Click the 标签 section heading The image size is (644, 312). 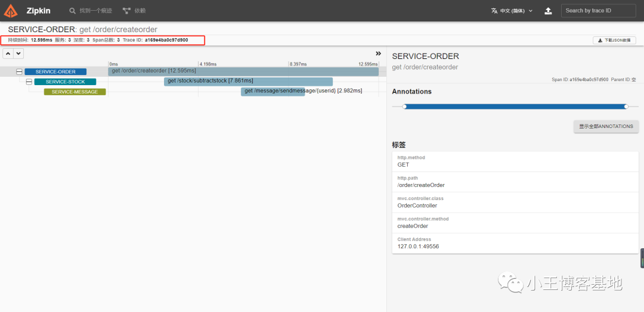coord(399,145)
